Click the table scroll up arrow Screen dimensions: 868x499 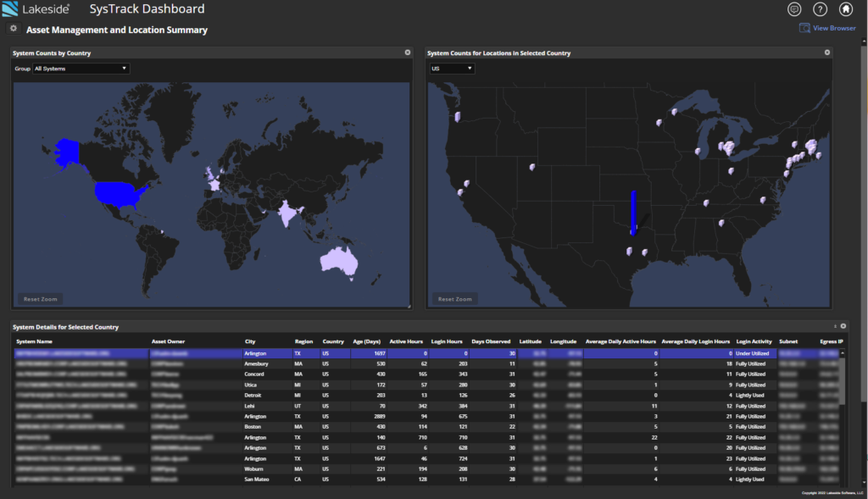click(x=843, y=353)
